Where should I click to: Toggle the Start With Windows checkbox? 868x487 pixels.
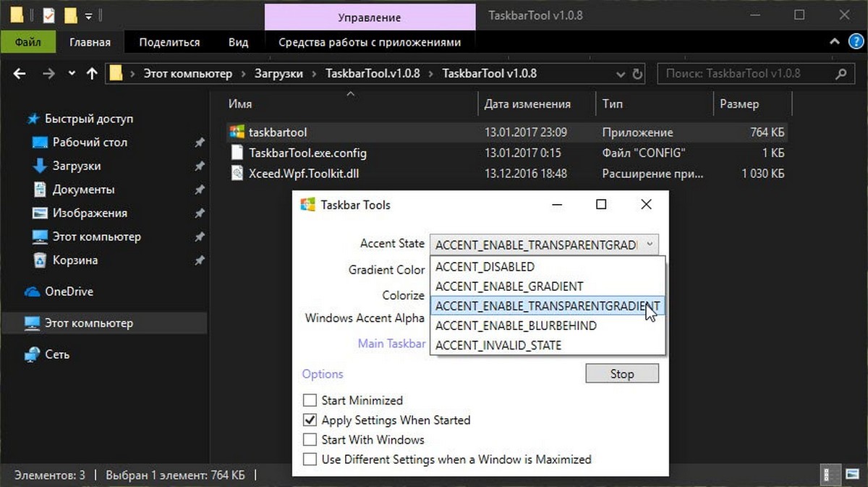310,439
